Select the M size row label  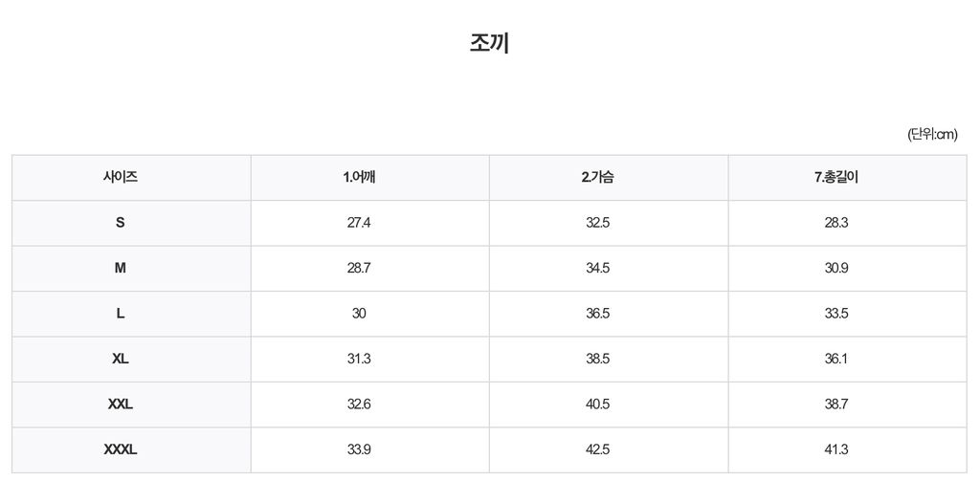(121, 268)
